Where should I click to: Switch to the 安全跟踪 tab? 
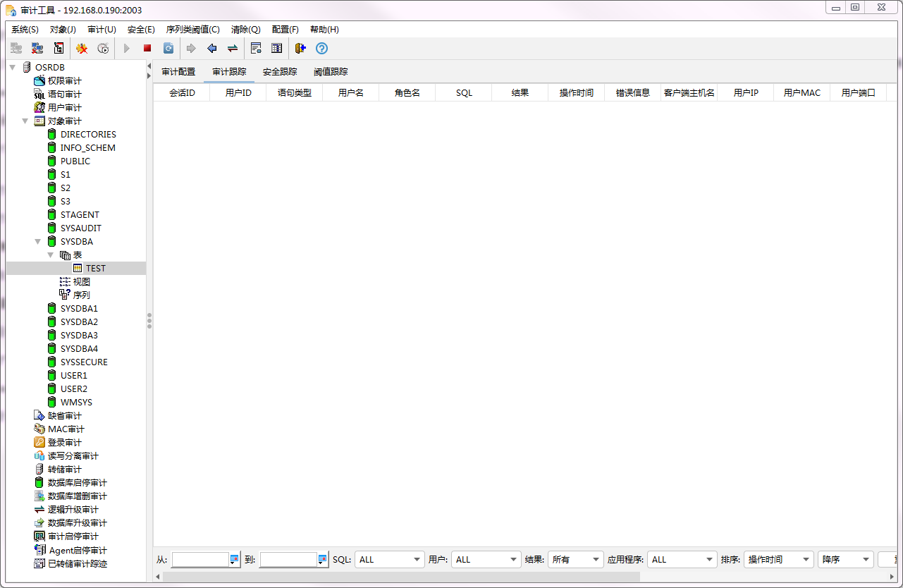click(280, 72)
